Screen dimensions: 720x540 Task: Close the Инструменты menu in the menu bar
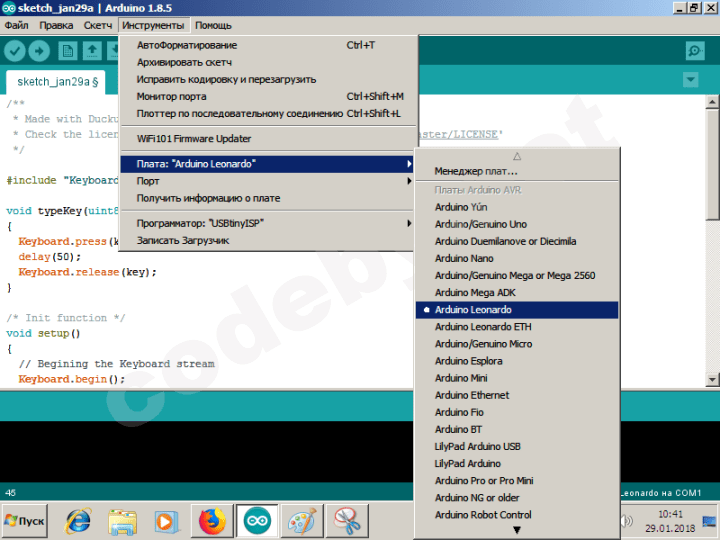point(153,25)
